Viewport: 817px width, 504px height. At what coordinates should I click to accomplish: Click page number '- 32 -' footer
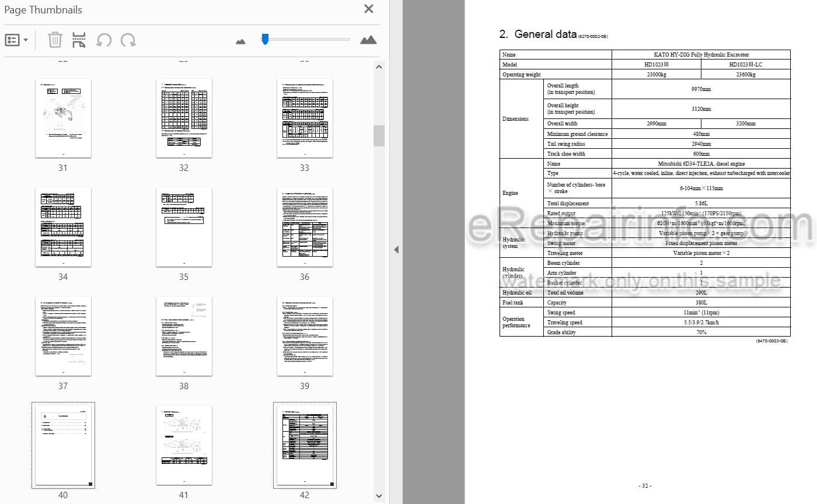tap(645, 485)
